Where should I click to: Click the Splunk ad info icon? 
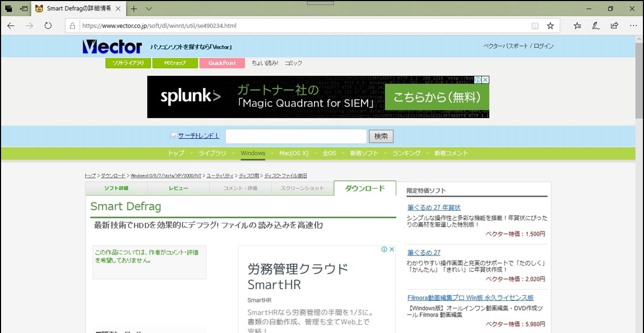click(x=478, y=80)
